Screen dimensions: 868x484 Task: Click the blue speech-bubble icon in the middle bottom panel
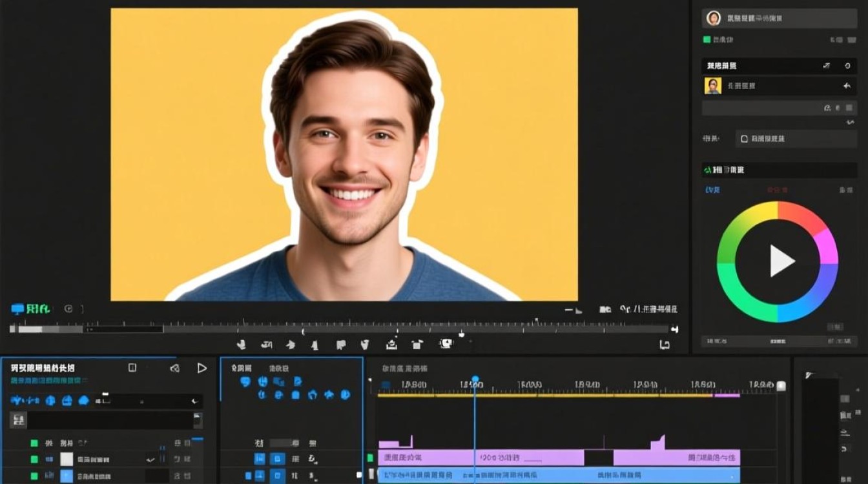coord(245,381)
